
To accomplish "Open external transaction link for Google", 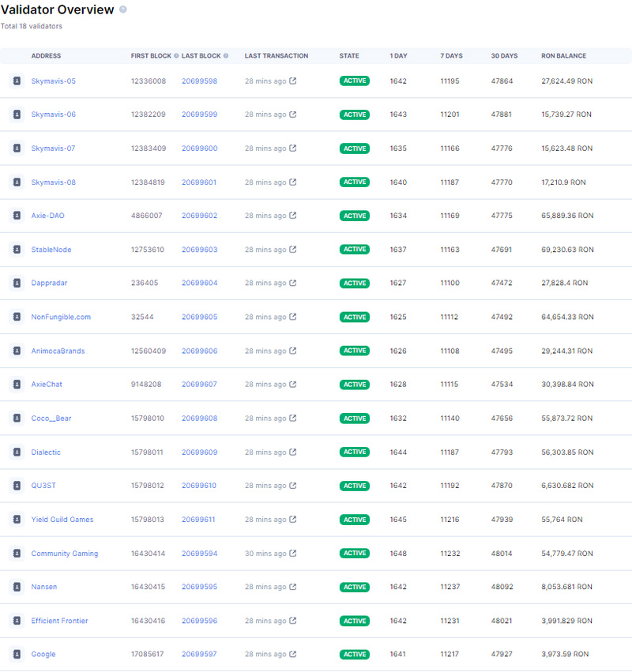I will click(293, 654).
